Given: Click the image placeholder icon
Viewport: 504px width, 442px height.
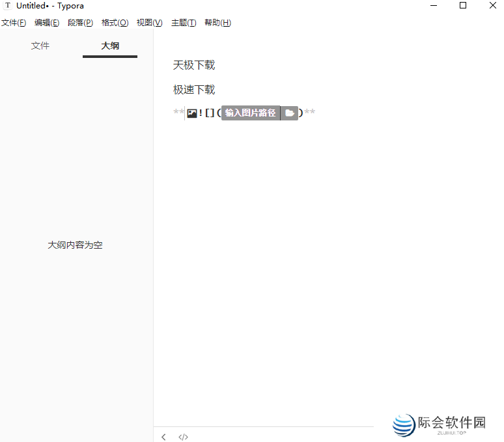Looking at the screenshot, I should tap(192, 113).
